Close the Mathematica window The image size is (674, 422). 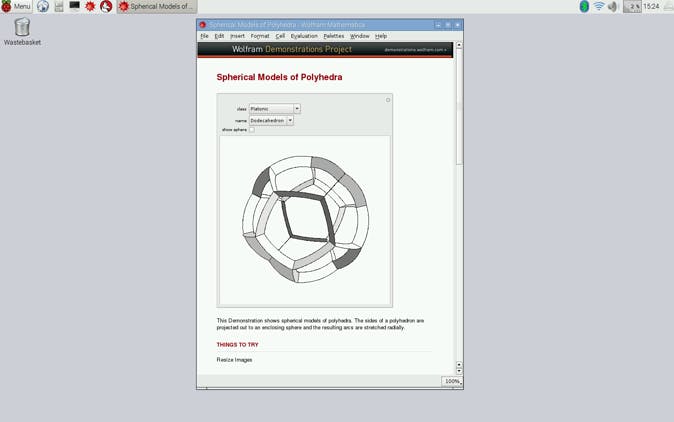457,25
